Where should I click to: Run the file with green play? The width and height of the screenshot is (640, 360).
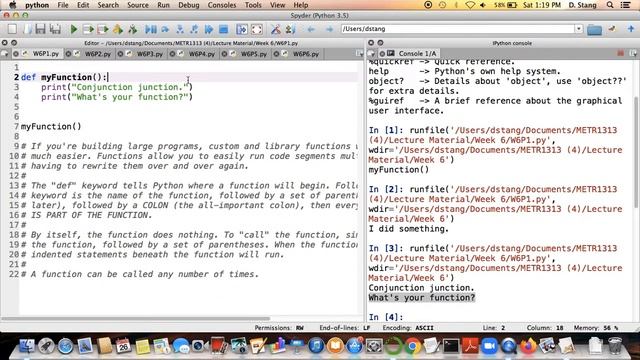click(x=74, y=29)
